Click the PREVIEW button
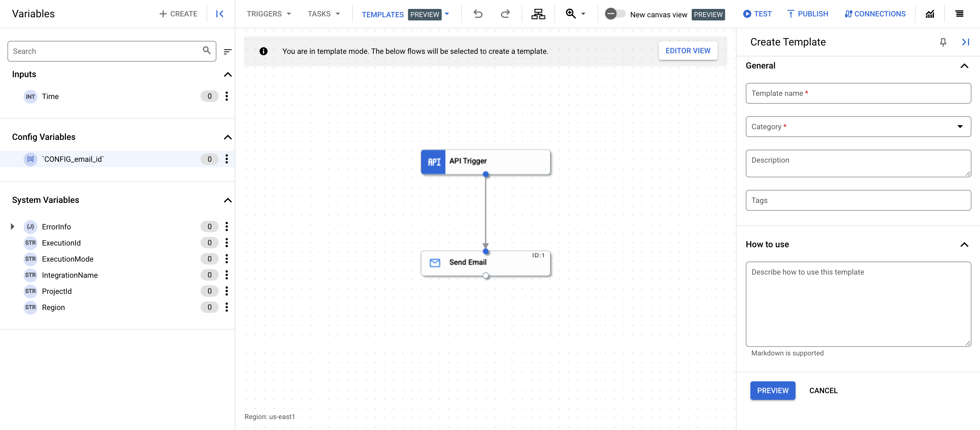Image resolution: width=980 pixels, height=430 pixels. click(x=773, y=390)
